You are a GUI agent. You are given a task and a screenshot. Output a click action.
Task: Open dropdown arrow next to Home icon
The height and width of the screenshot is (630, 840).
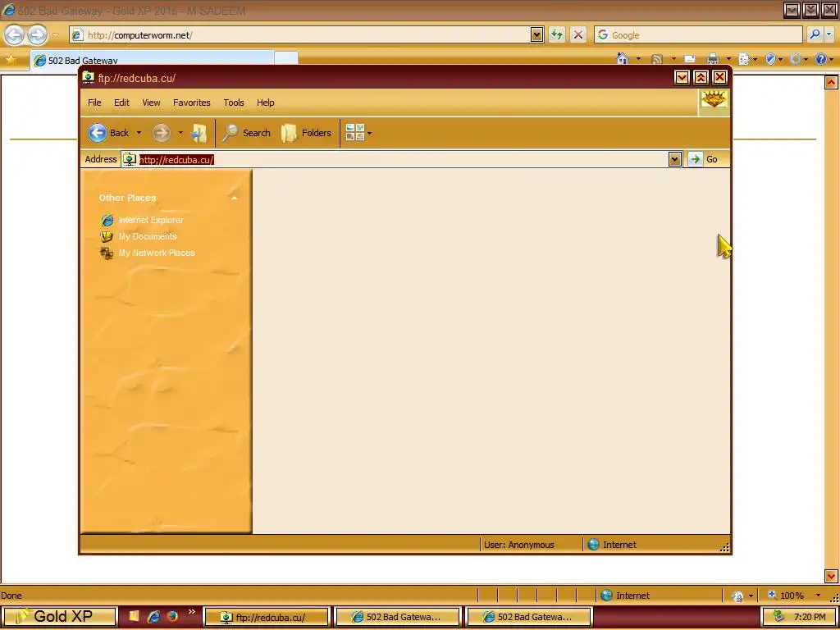[638, 59]
